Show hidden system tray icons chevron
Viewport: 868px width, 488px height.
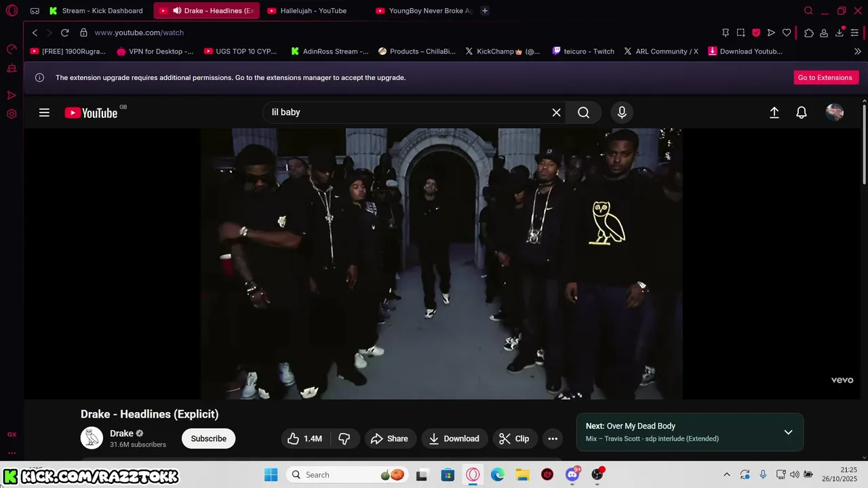point(727,474)
